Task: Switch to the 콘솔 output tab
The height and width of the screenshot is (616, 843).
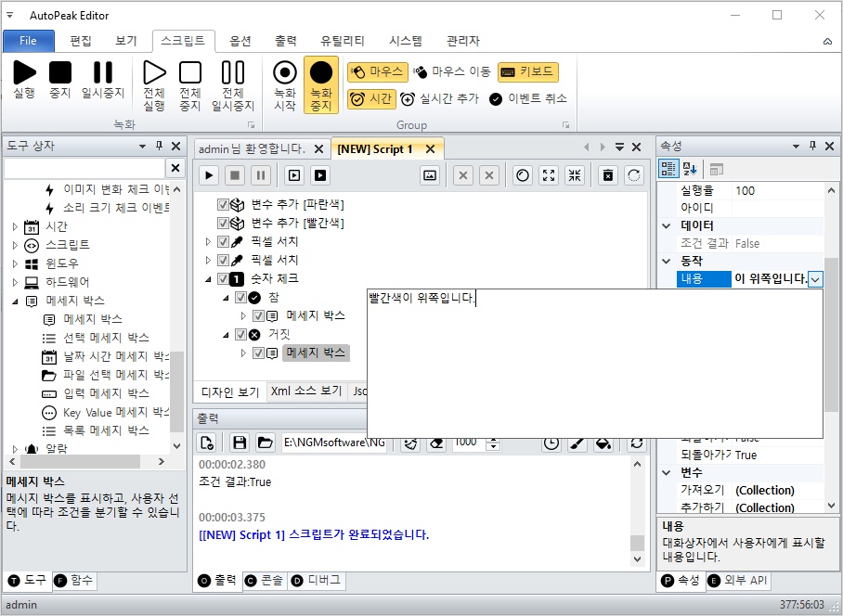Action: tap(265, 581)
